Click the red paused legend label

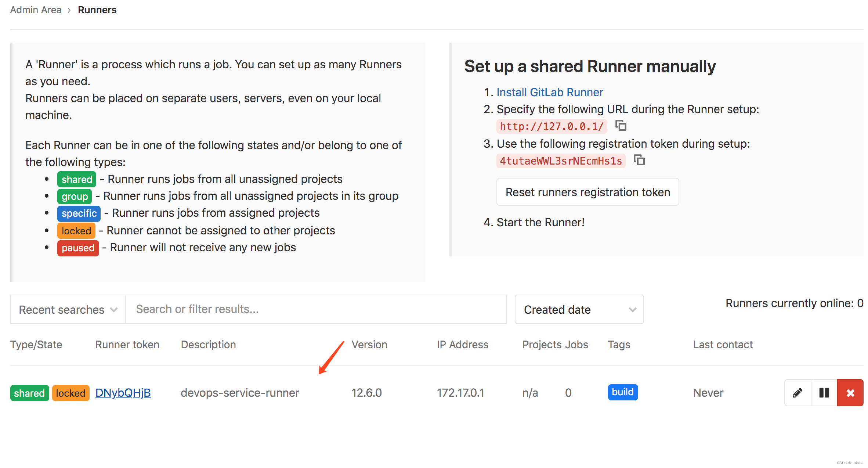78,248
